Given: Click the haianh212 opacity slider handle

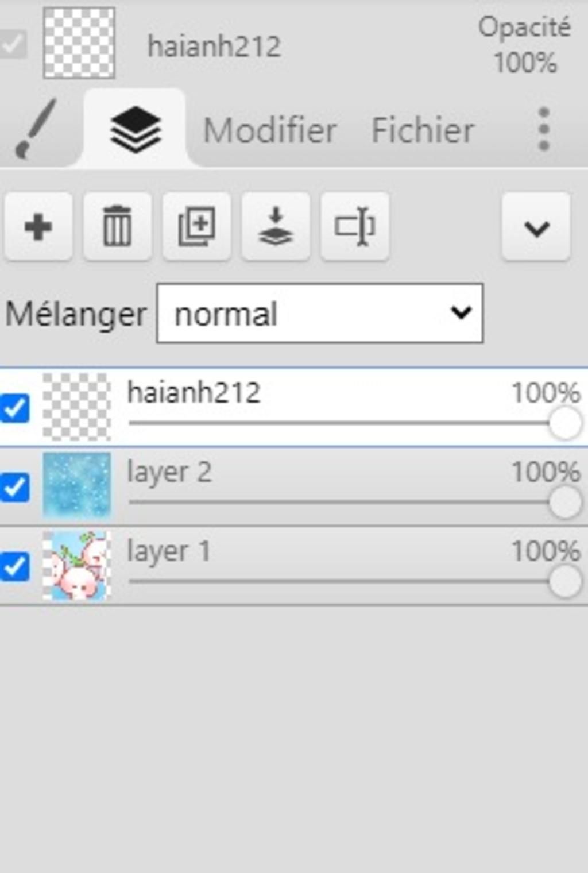Looking at the screenshot, I should point(565,423).
